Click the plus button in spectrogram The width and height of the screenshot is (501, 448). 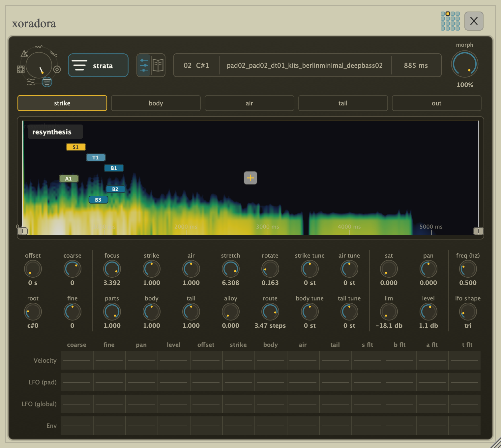click(250, 178)
